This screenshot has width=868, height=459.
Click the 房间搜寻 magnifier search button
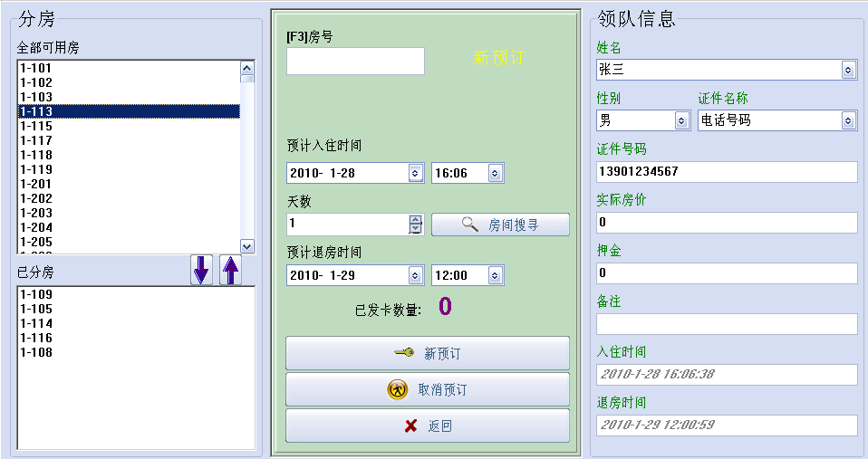(500, 225)
